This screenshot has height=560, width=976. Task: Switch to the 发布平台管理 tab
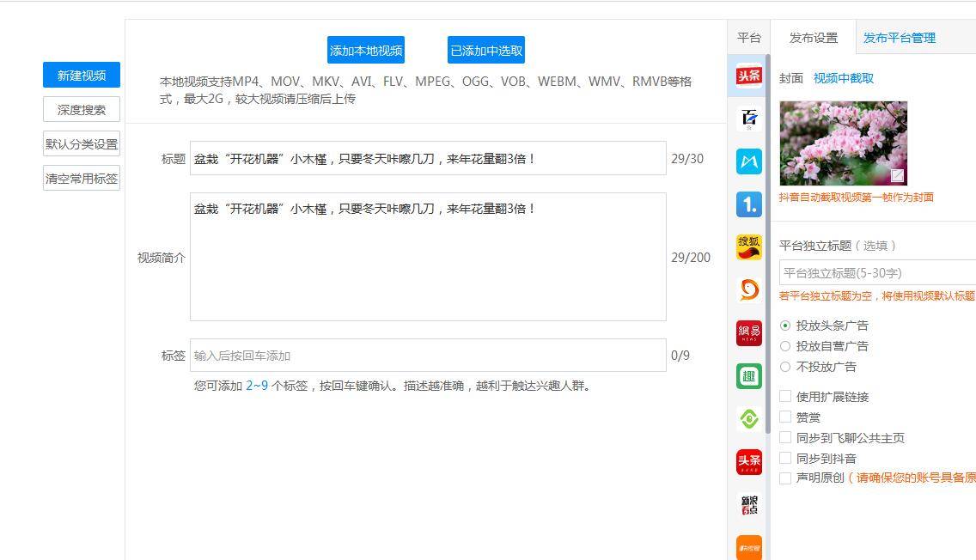coord(899,38)
